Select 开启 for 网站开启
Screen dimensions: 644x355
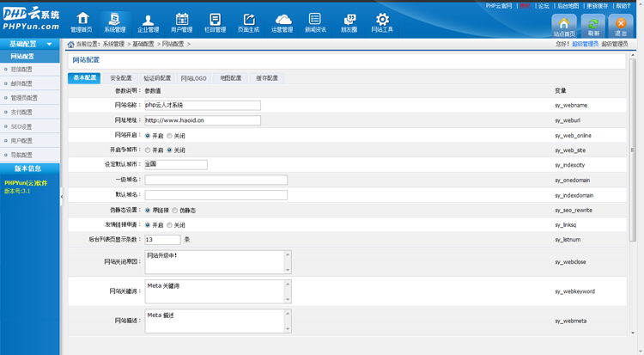point(148,136)
